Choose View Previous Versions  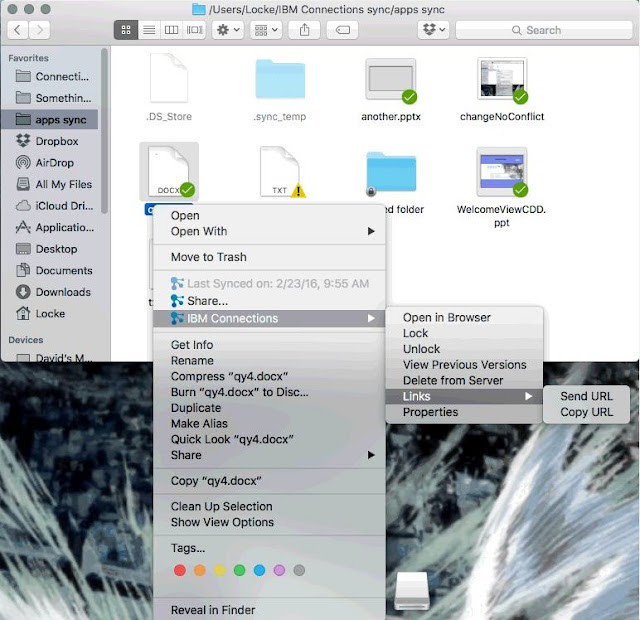pyautogui.click(x=464, y=365)
